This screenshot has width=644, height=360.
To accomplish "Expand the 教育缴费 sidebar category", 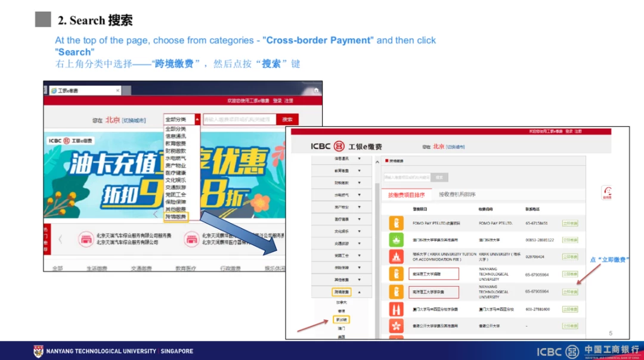I will [360, 171].
